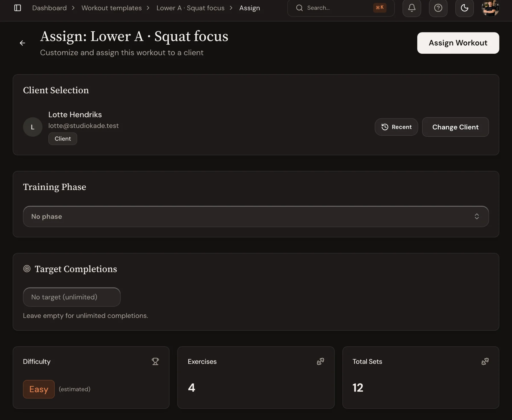Screen dimensions: 512x420
Task: Click the Exercises count 4
Action: coord(191,388)
